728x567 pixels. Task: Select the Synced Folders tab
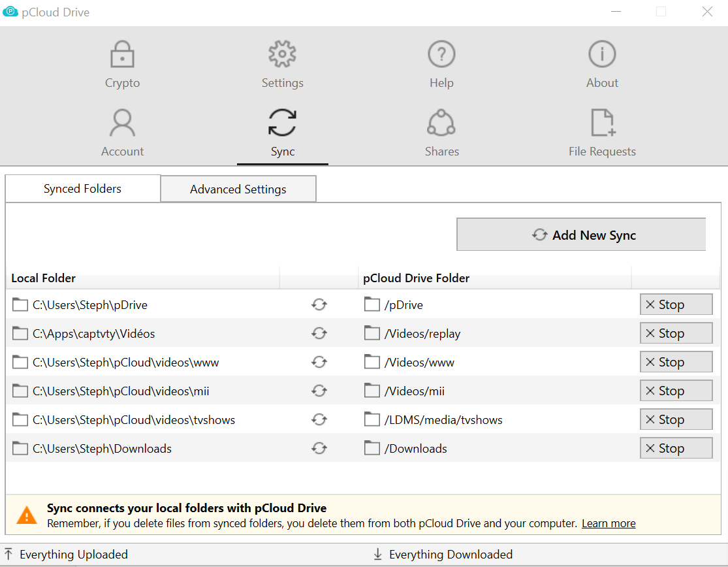(83, 189)
